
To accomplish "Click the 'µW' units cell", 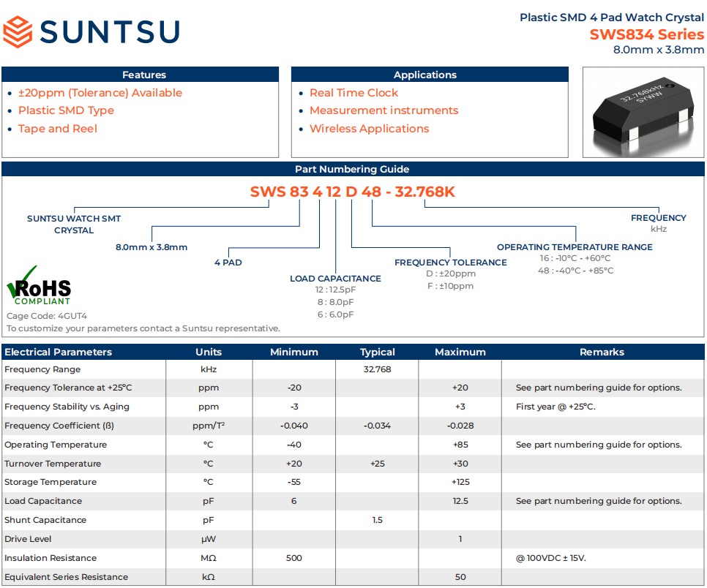I will click(209, 539).
